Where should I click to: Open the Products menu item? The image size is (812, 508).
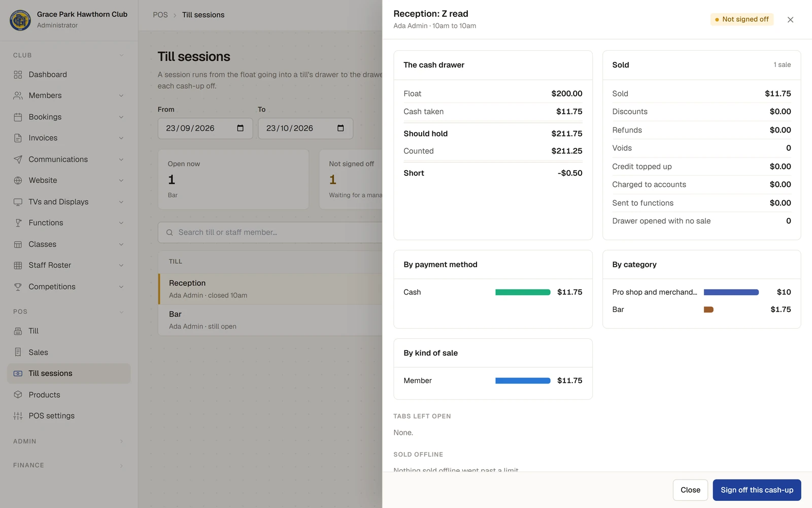tap(69, 395)
